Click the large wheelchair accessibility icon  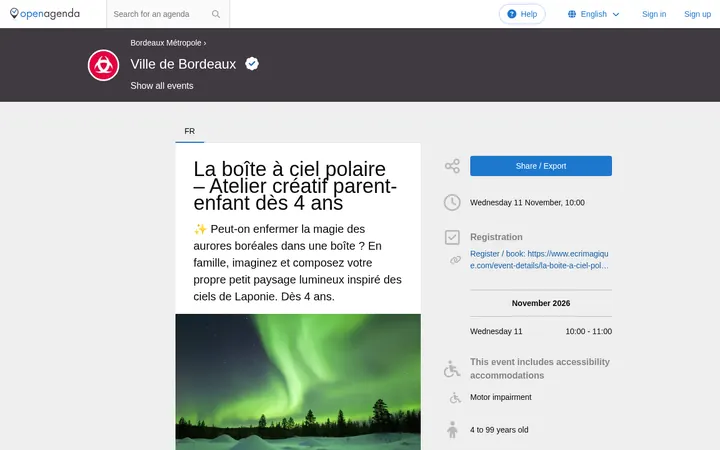pyautogui.click(x=452, y=369)
